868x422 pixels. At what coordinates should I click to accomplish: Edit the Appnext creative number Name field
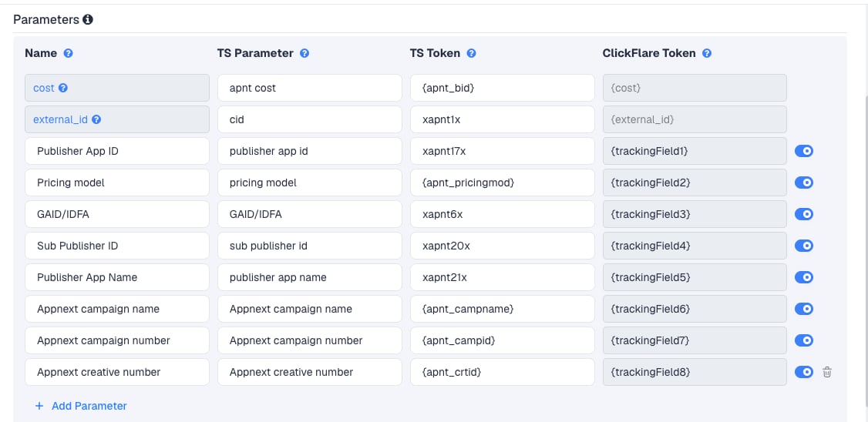point(117,372)
